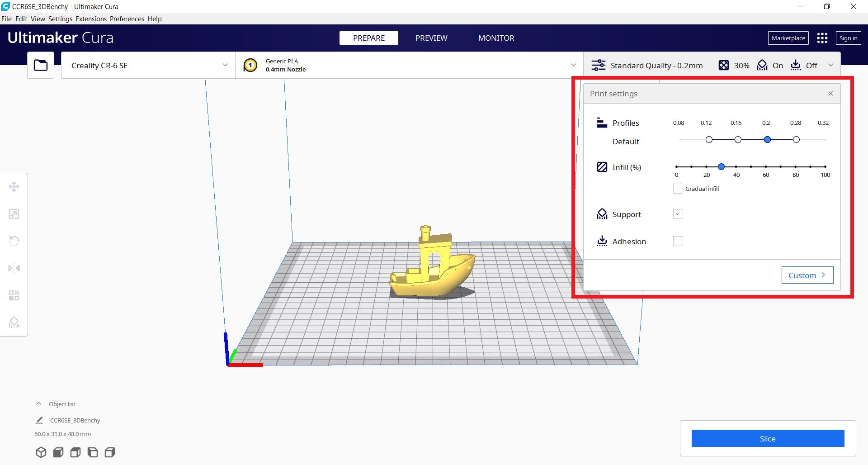Expand the Generic PLA material dropdown

pyautogui.click(x=409, y=65)
